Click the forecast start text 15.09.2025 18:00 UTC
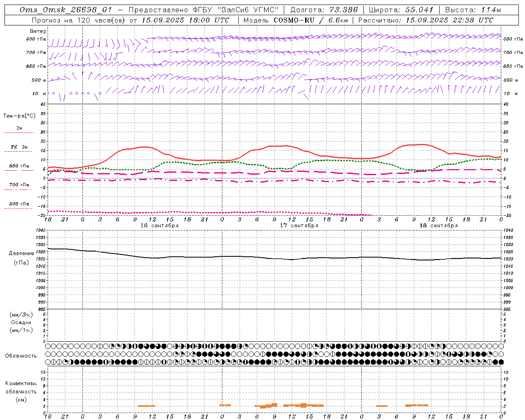 pyautogui.click(x=185, y=20)
